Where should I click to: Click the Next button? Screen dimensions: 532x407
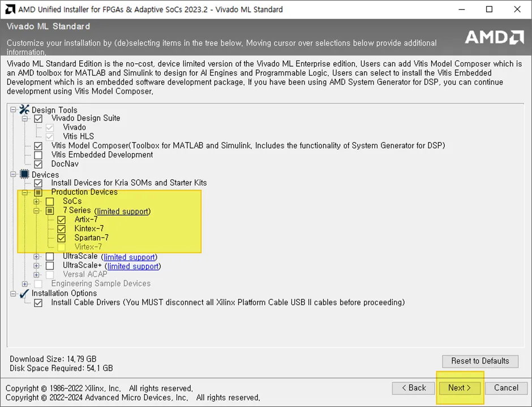click(x=460, y=388)
